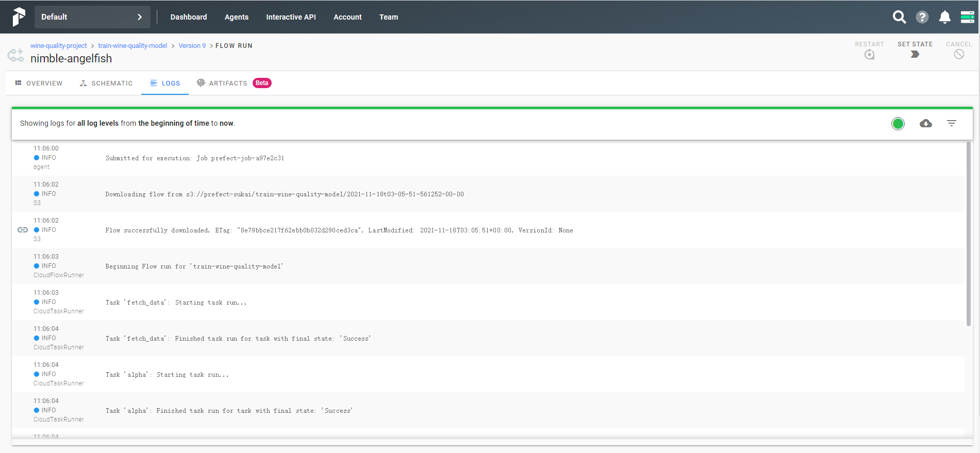Click the Overview tab grid icon
Image resolution: width=980 pixels, height=453 pixels.
pyautogui.click(x=18, y=83)
